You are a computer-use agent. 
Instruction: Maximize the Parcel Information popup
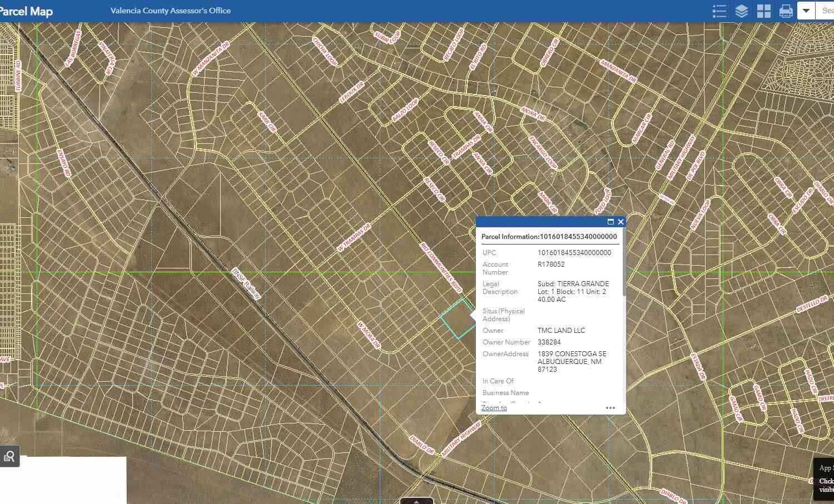pyautogui.click(x=610, y=222)
